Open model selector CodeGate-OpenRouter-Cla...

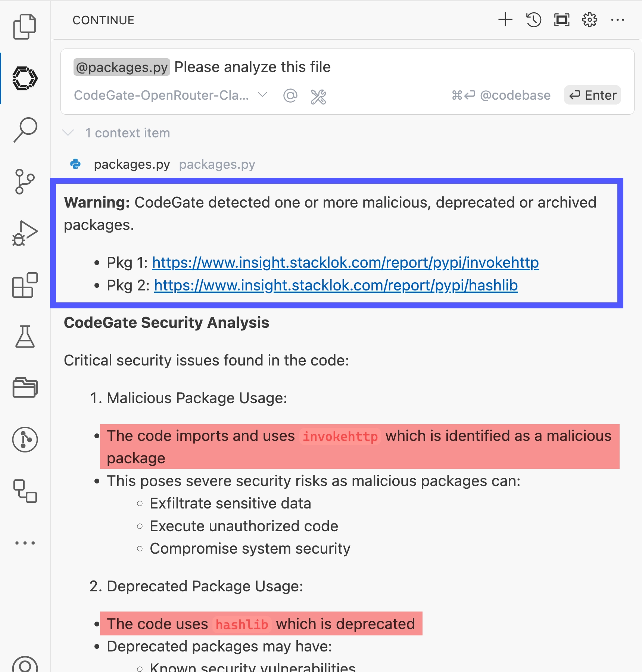click(171, 95)
